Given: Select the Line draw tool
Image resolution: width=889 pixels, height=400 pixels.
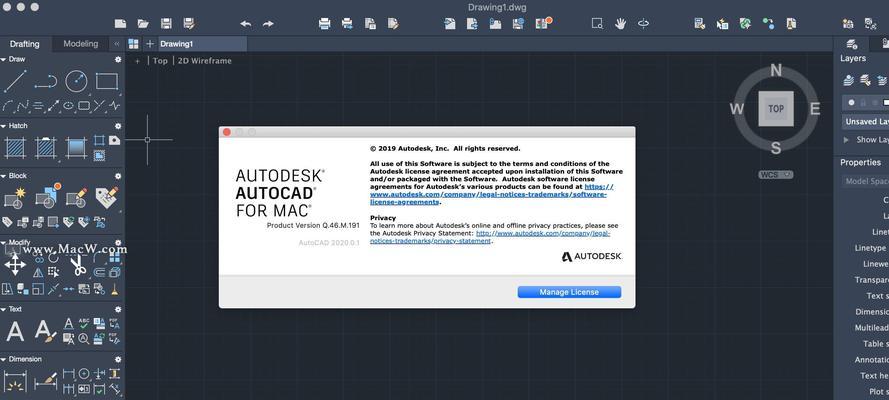Looking at the screenshot, I should 15,82.
